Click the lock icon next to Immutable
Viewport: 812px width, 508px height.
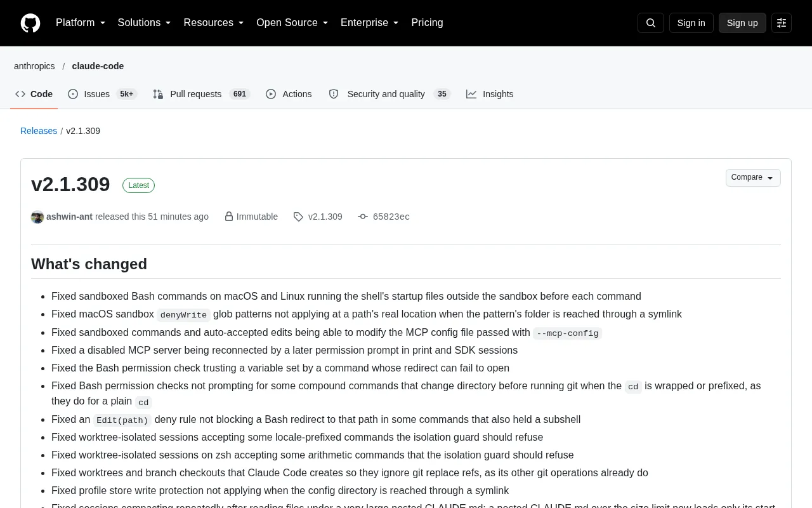pyautogui.click(x=229, y=217)
